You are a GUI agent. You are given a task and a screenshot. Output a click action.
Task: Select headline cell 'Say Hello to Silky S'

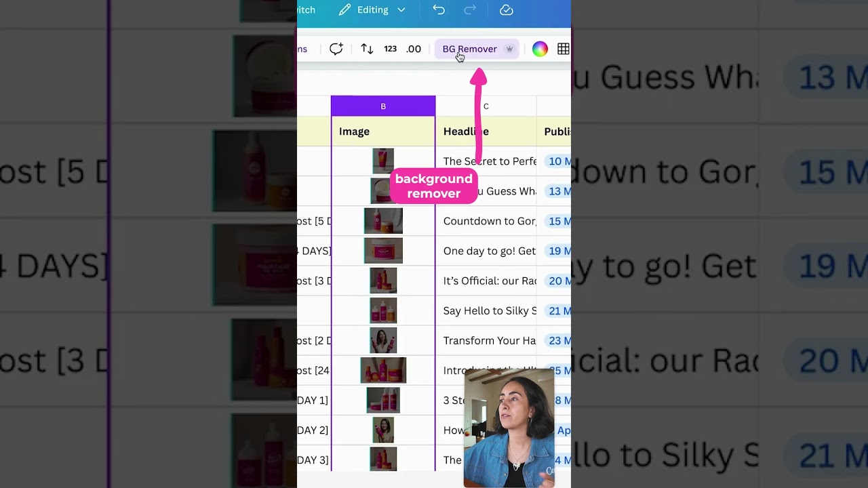point(486,310)
